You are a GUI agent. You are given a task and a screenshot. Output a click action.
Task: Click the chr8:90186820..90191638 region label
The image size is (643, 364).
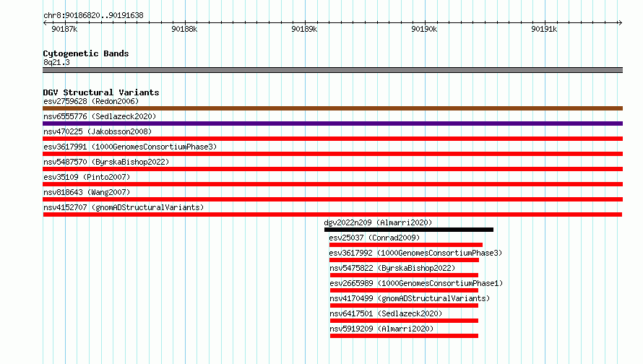pos(93,15)
